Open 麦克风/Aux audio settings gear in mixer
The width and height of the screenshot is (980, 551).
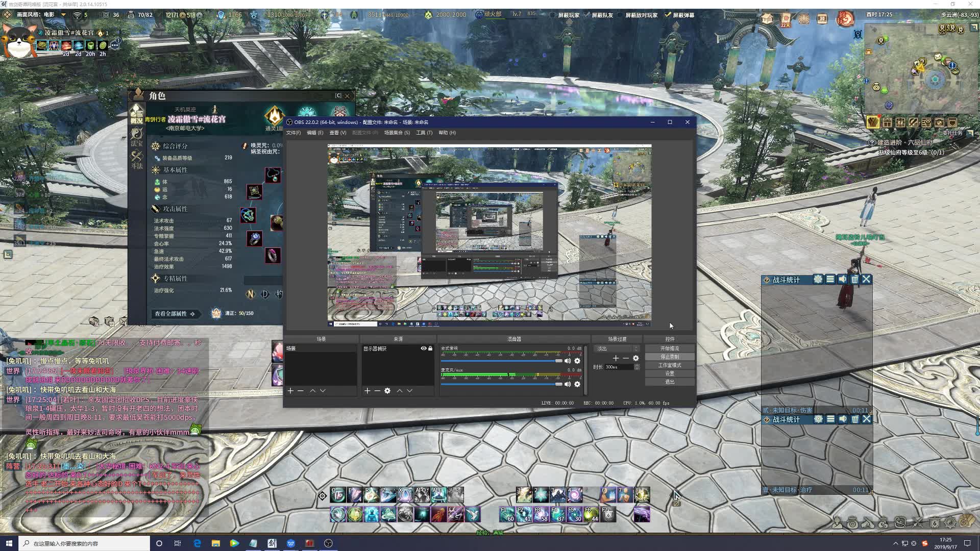tap(577, 384)
